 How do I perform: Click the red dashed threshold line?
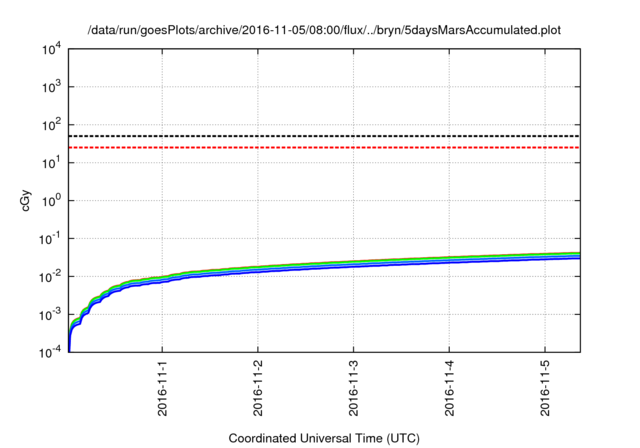coord(324,147)
